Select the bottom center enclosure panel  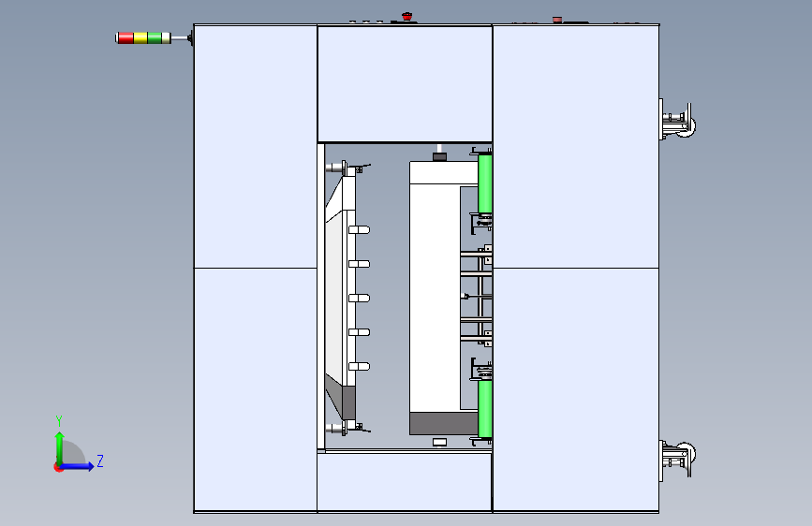coord(405,482)
